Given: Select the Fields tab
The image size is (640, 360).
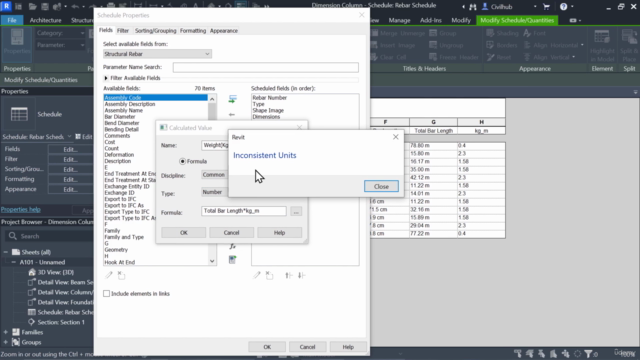Looking at the screenshot, I should pyautogui.click(x=106, y=30).
